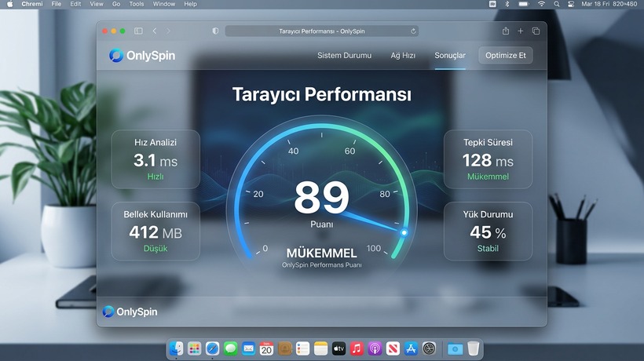
Task: Open a new tab with plus icon
Action: (521, 31)
